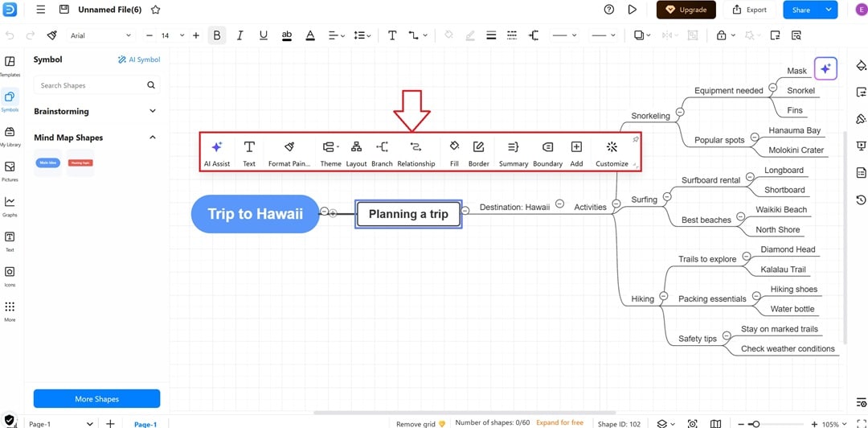Viewport: 868px width, 428px height.
Task: Click the Export button
Action: [x=750, y=10]
